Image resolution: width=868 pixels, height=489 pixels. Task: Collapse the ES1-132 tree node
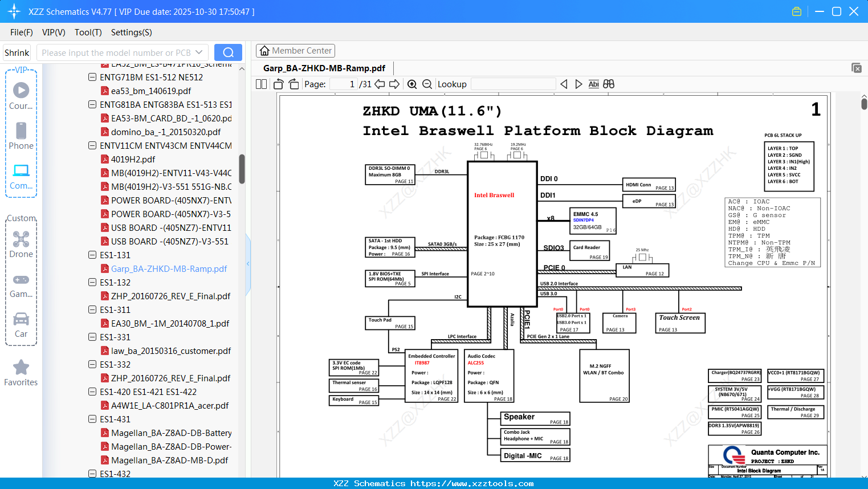tap(92, 282)
